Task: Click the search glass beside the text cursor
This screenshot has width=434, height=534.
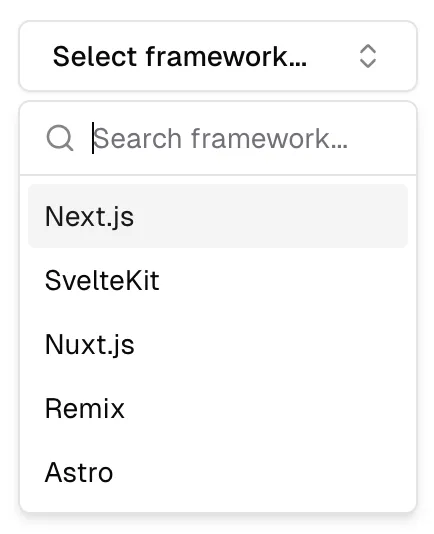Action: click(60, 138)
